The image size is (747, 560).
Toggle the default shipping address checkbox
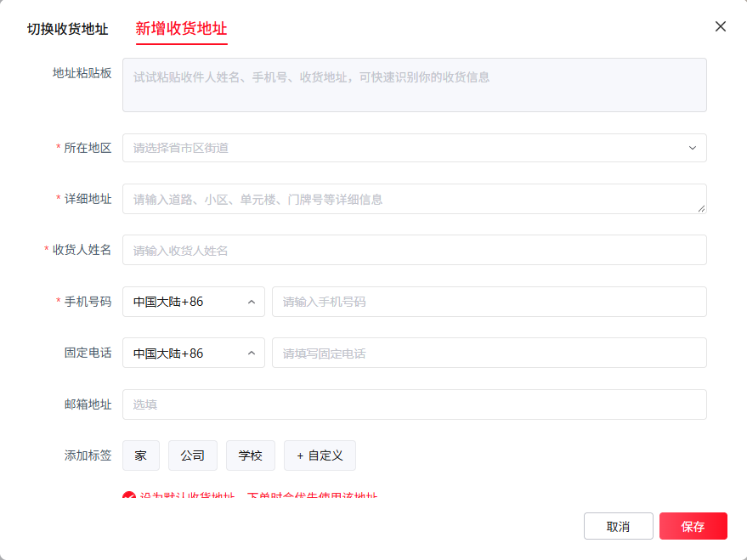128,495
